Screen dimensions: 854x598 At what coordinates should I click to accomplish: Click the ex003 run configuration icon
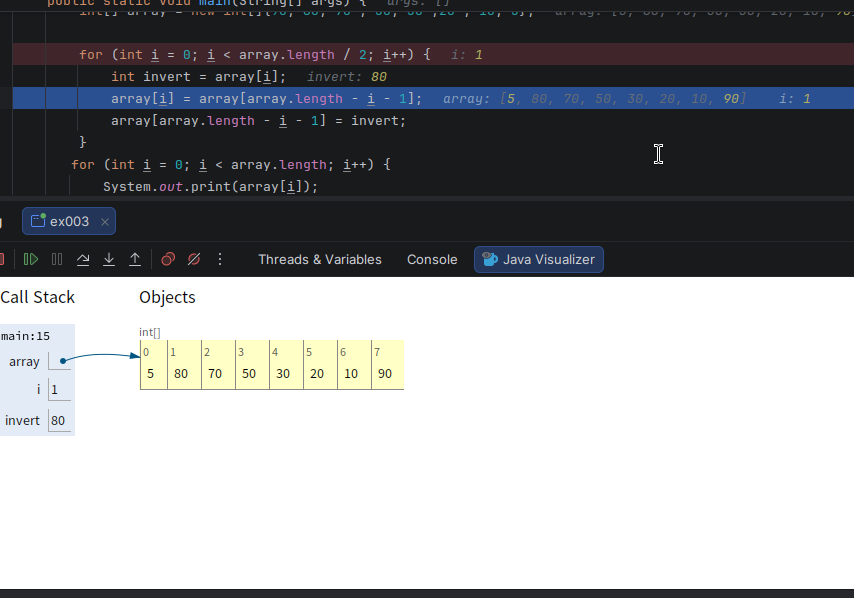[x=38, y=221]
